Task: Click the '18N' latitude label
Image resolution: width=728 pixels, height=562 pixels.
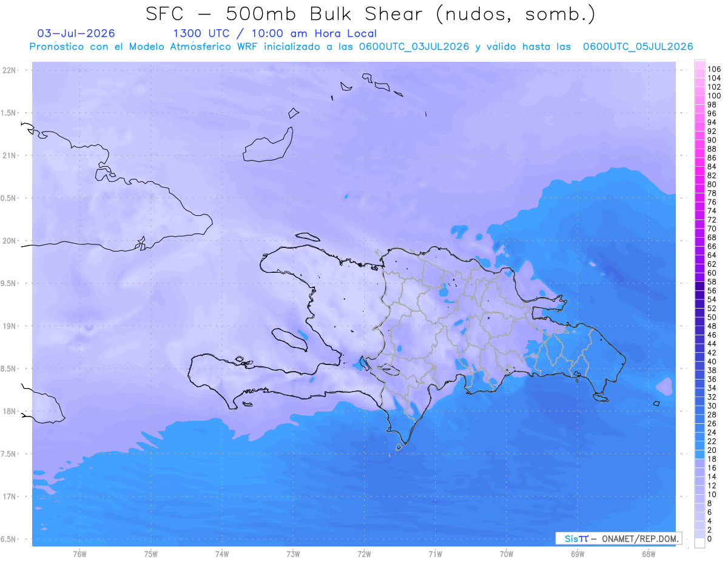Action: [x=9, y=411]
